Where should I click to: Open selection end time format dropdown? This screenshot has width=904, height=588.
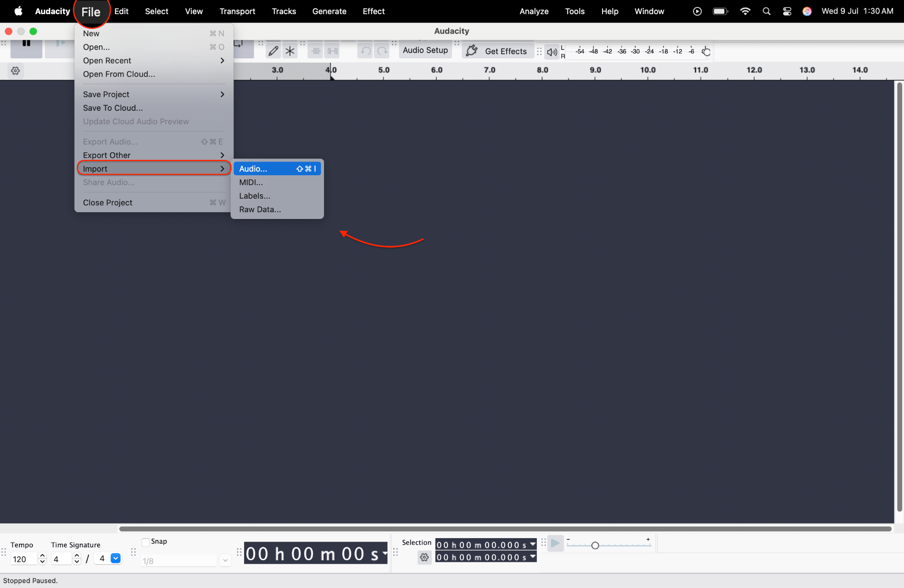[533, 557]
